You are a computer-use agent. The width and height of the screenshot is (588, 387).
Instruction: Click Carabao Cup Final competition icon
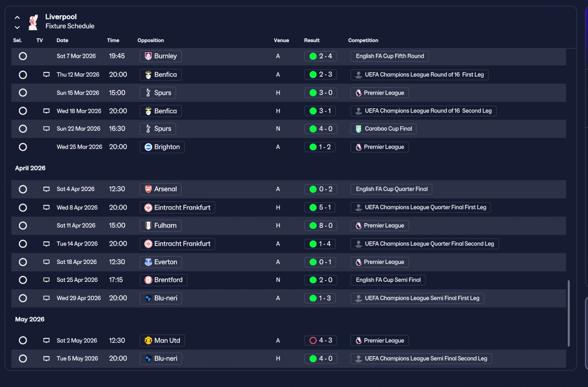359,129
